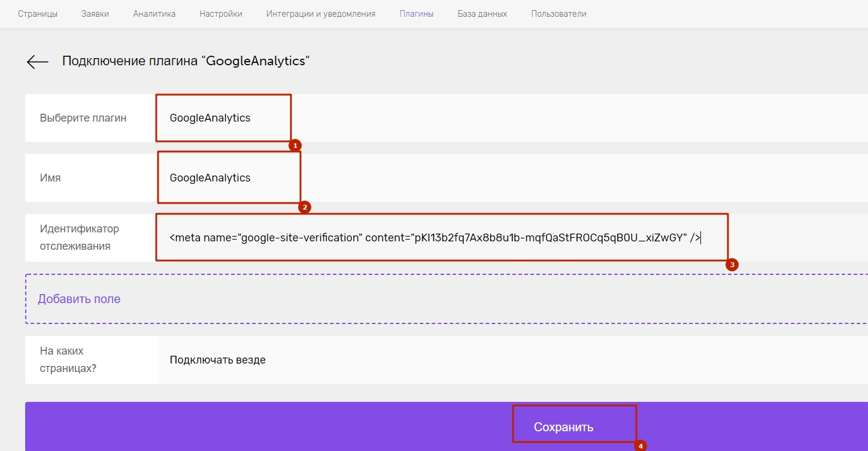
Task: Click the Выберите плагин label
Action: (x=83, y=118)
